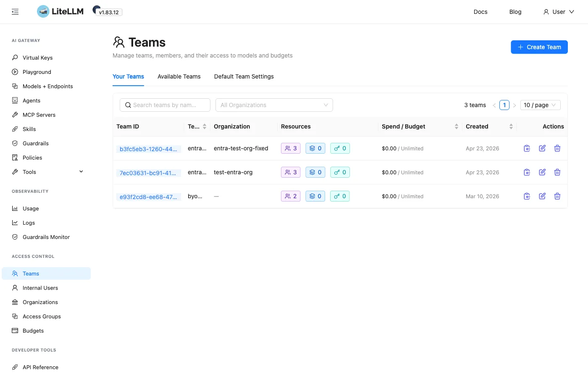
Task: Open All Organizations filter dropdown
Action: 274,105
